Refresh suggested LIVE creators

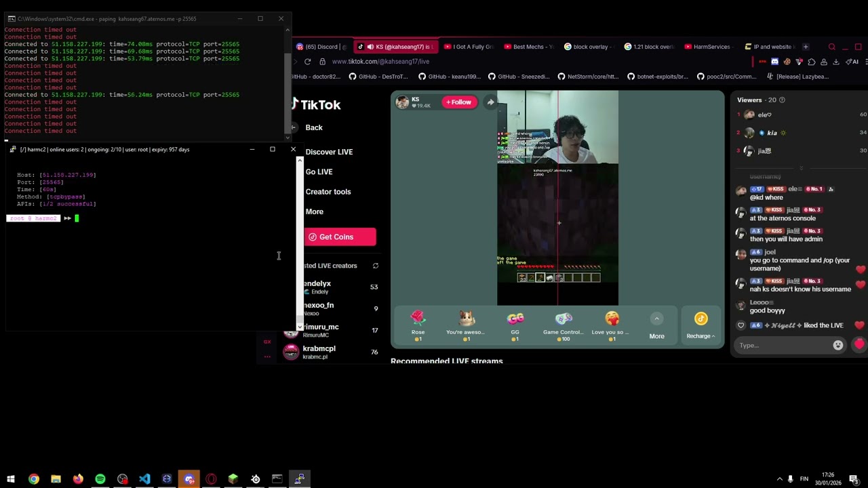[375, 266]
